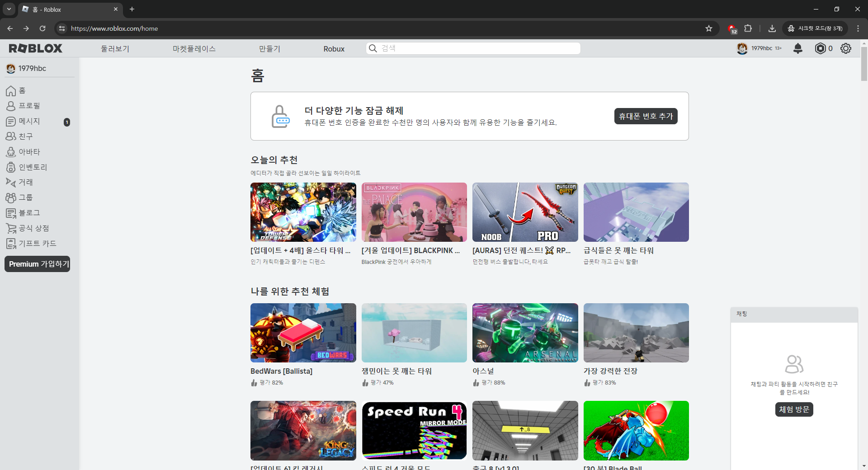
Task: Click the 평가 47% rating text
Action: click(382, 383)
